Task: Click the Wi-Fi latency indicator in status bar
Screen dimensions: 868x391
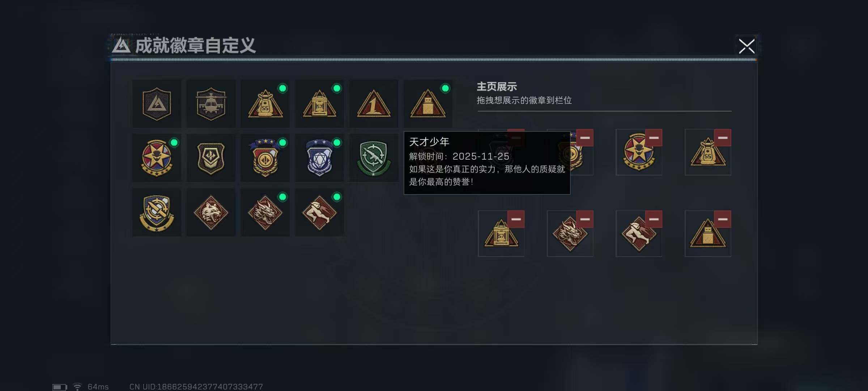Action: click(x=91, y=387)
